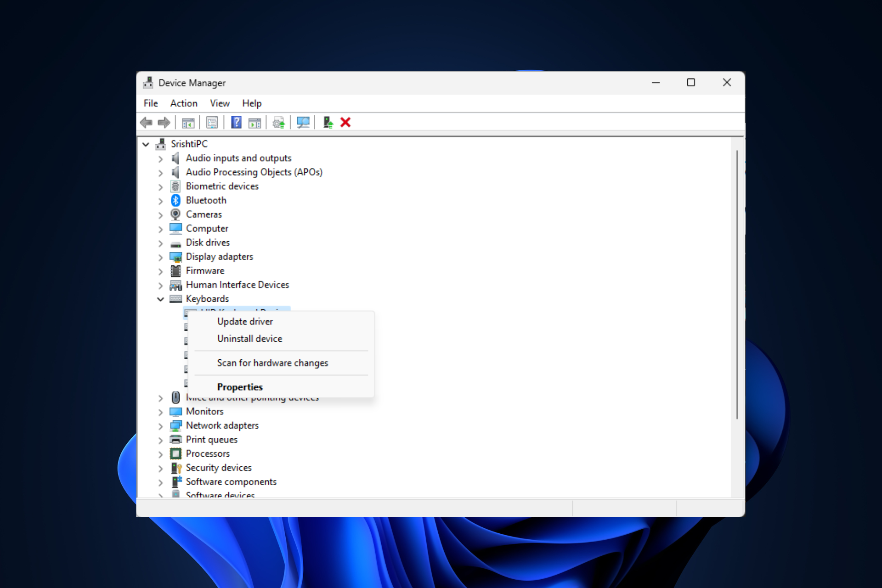Expand the Bluetooth category chevron
The height and width of the screenshot is (588, 882).
pyautogui.click(x=160, y=201)
